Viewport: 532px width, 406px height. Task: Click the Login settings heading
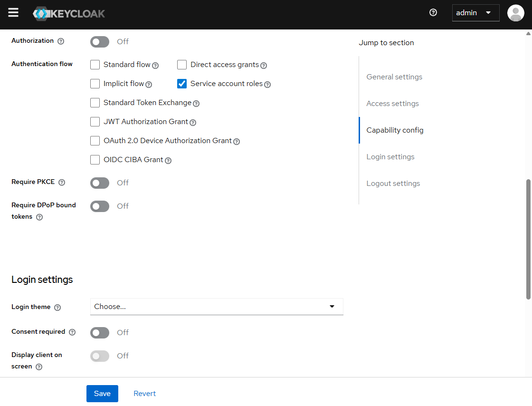coord(42,280)
